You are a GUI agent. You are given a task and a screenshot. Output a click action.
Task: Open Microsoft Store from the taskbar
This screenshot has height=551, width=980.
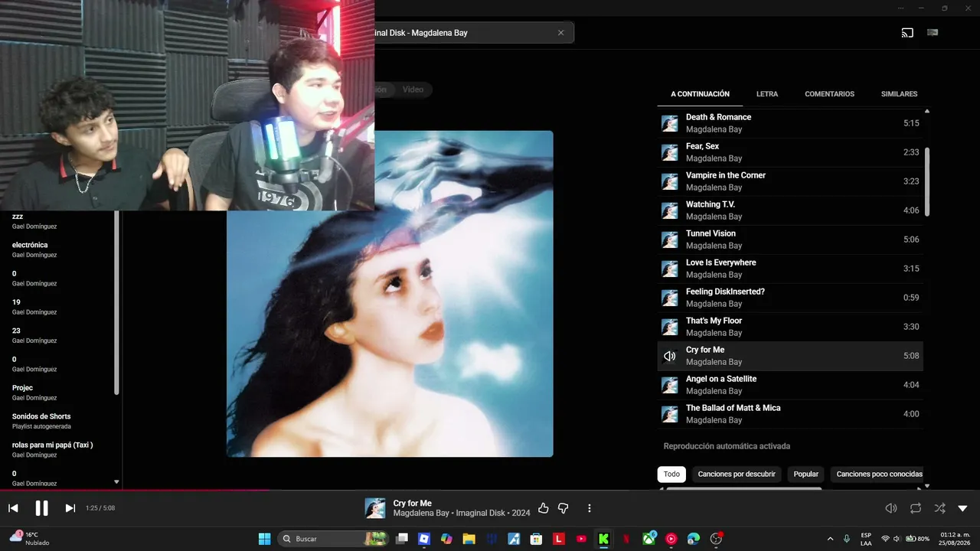(536, 539)
